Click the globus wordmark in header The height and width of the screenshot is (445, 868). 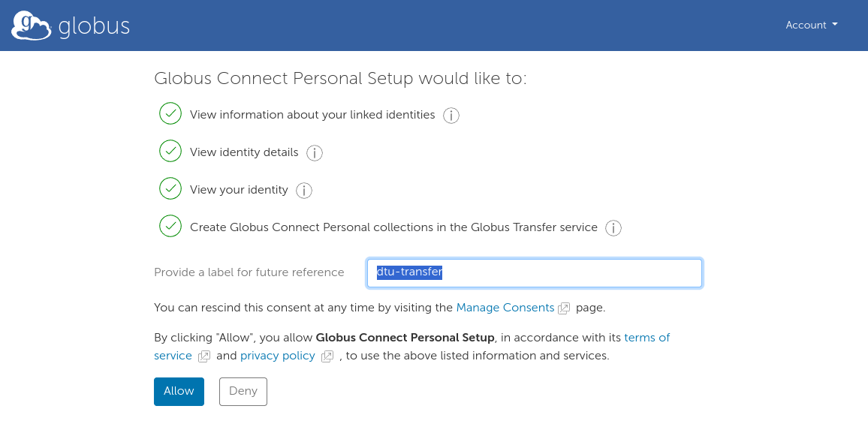94,26
